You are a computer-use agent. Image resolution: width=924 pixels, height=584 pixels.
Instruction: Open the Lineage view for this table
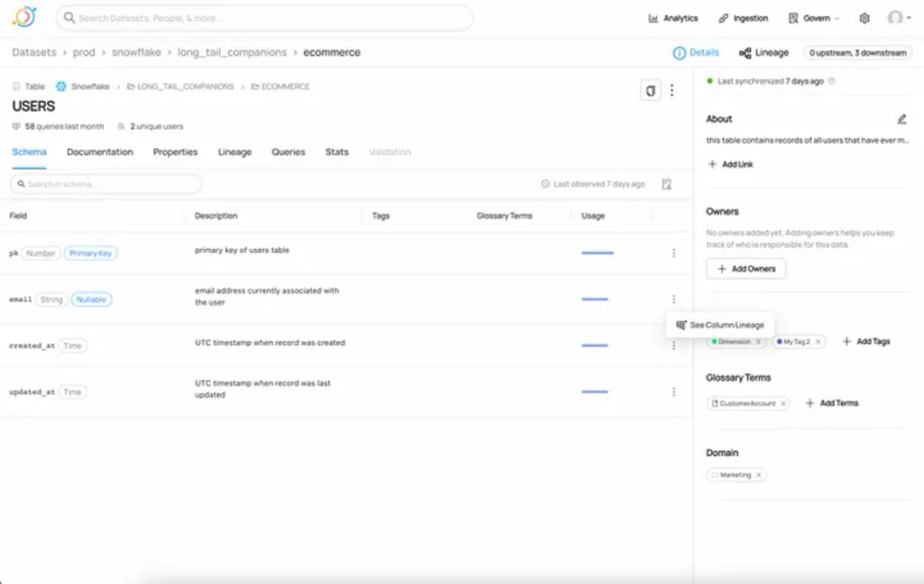(765, 52)
